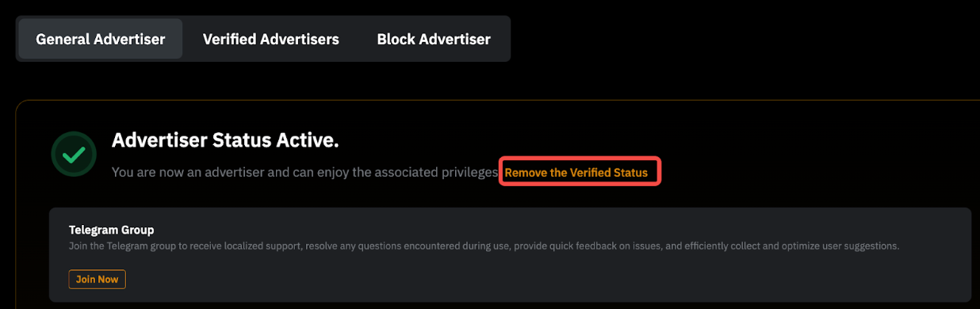Click the Telegram Group card title
Viewport: 980px width, 309px height.
[111, 230]
